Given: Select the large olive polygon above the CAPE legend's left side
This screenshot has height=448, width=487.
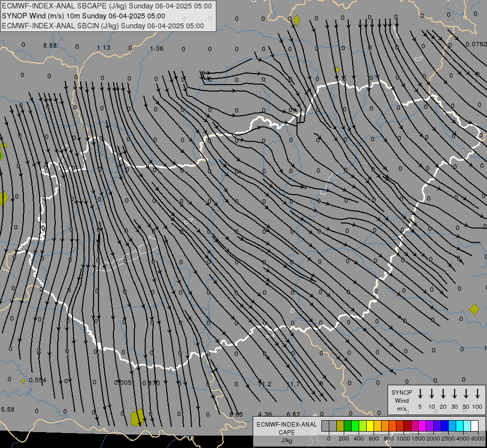Looking at the screenshot, I should (137, 417).
